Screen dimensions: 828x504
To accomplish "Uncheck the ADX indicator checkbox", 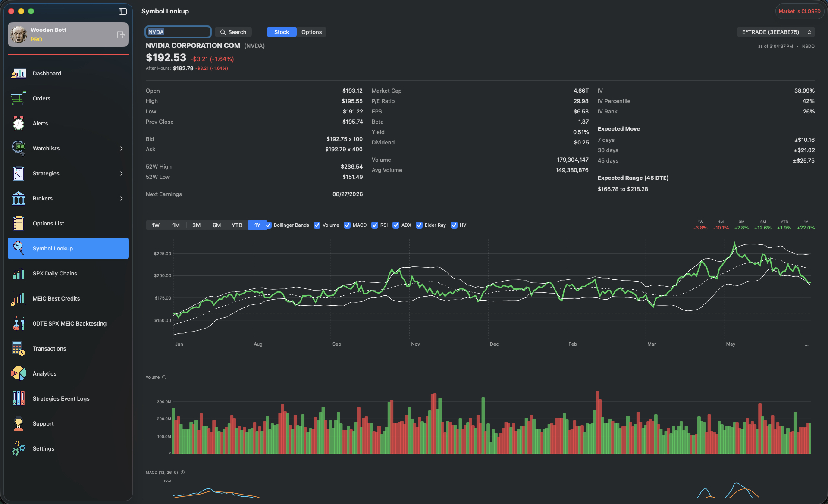I will (x=396, y=225).
